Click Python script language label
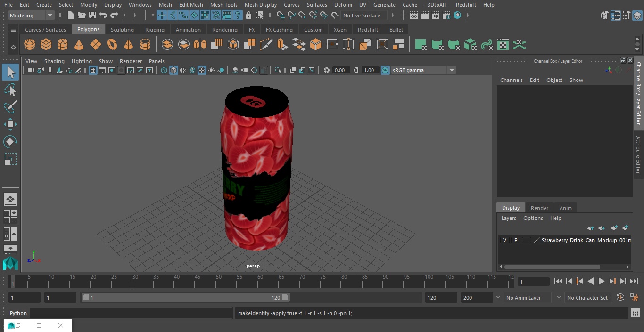 click(18, 313)
